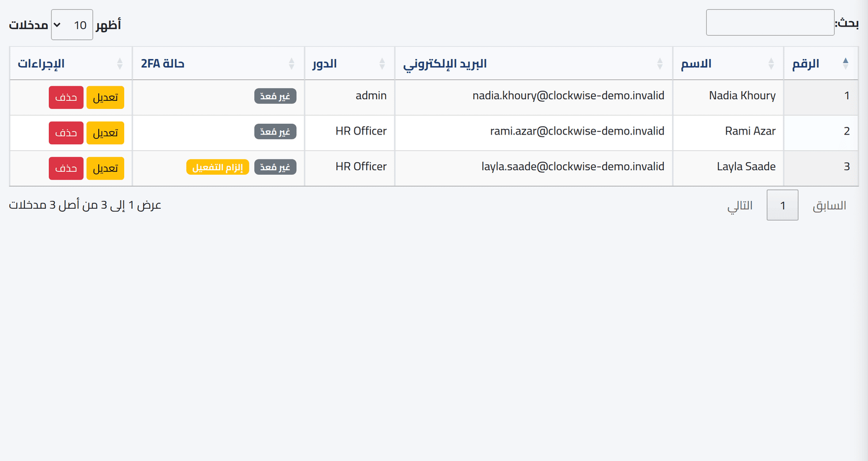Image resolution: width=868 pixels, height=461 pixels.
Task: Sort by حالة 2FA column arrows
Action: tap(291, 63)
